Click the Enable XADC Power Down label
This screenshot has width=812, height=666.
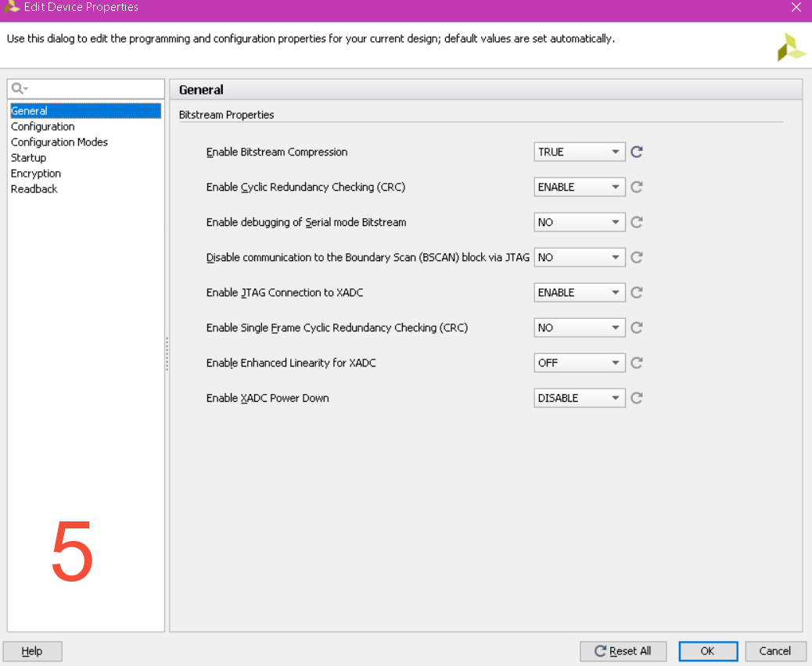pyautogui.click(x=268, y=398)
